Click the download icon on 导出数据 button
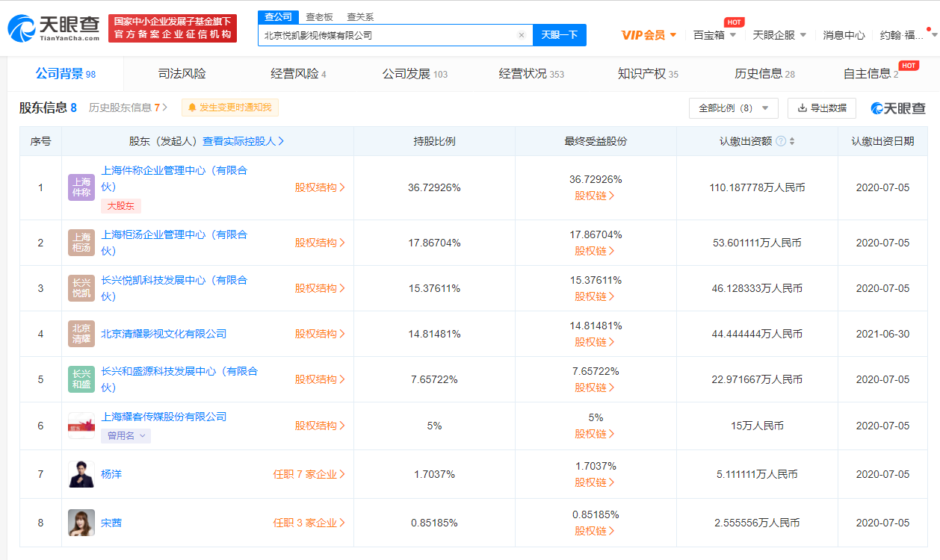Screen dimensions: 940x560 point(802,108)
